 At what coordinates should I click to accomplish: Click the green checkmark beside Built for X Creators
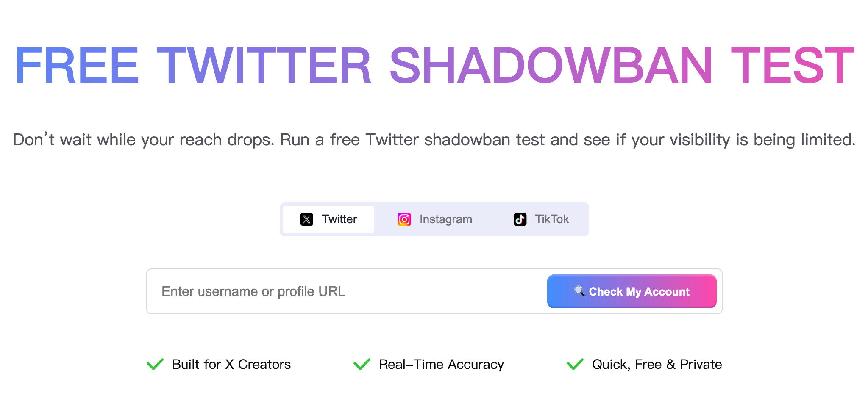click(x=155, y=363)
